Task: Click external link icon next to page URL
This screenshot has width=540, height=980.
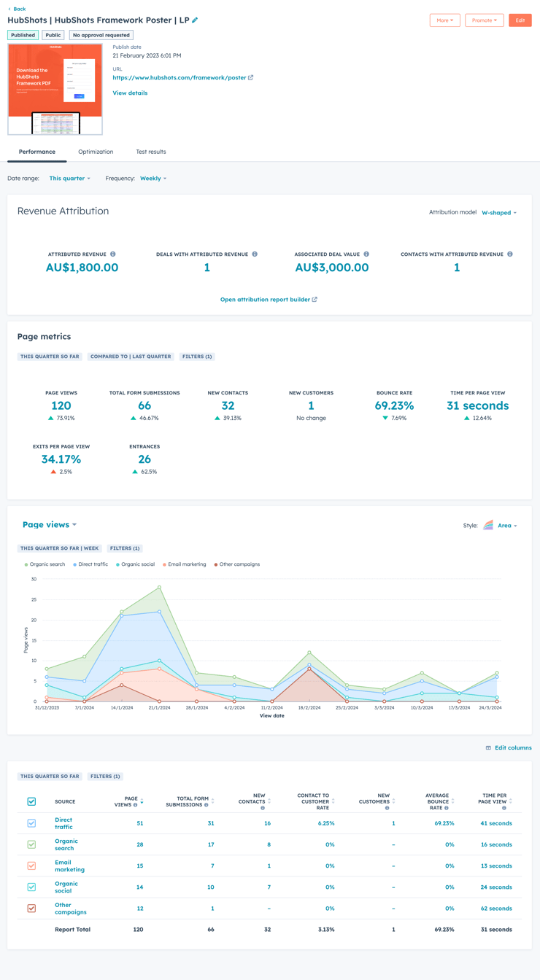Action: pos(251,77)
